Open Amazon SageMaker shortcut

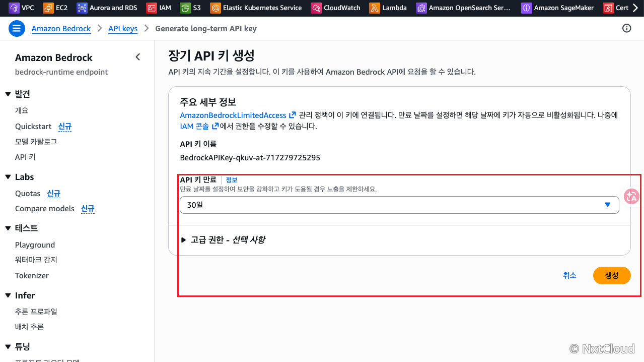pyautogui.click(x=557, y=8)
